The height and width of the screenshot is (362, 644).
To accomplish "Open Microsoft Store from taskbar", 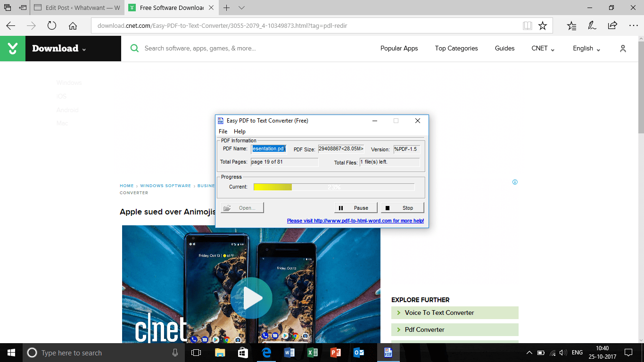I will (x=243, y=353).
